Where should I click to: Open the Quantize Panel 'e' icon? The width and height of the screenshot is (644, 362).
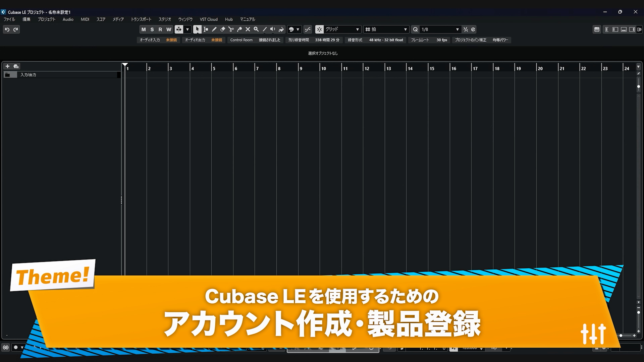coord(473,29)
